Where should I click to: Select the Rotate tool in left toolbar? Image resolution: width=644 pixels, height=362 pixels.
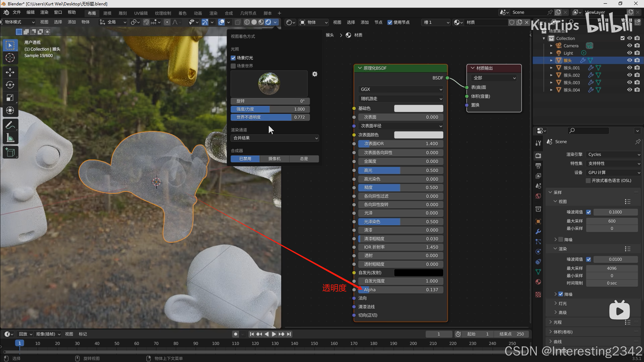click(x=10, y=85)
